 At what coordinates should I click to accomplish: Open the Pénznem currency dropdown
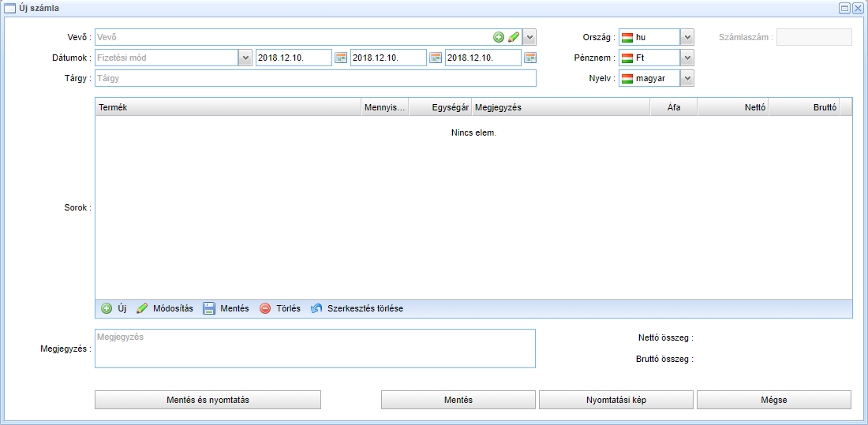pos(687,58)
